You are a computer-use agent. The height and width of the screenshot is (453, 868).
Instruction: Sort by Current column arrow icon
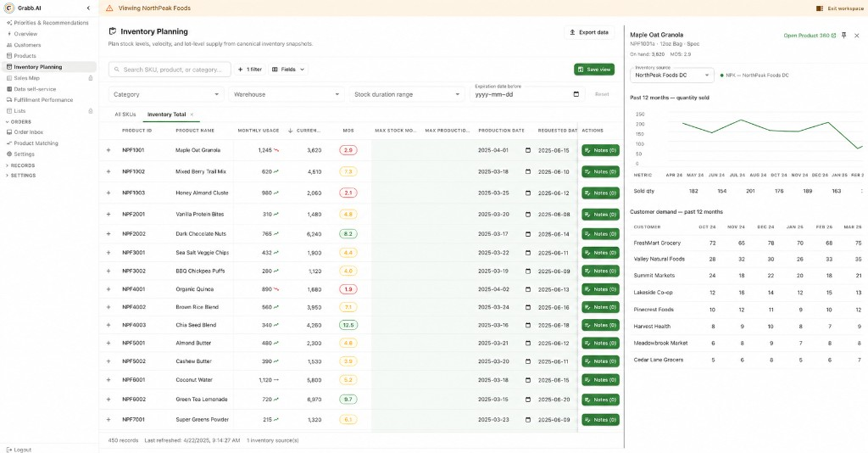[x=290, y=131]
